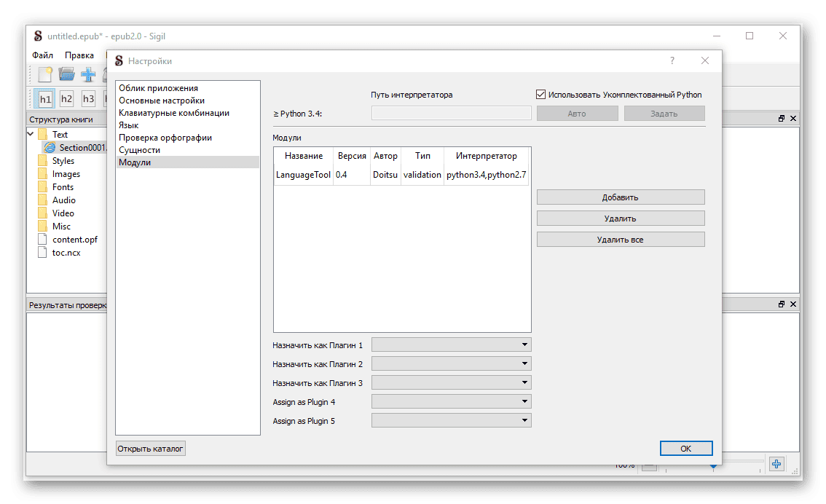Close the Результаты проверки panel
Image resolution: width=826 pixels, height=504 pixels.
click(x=792, y=304)
